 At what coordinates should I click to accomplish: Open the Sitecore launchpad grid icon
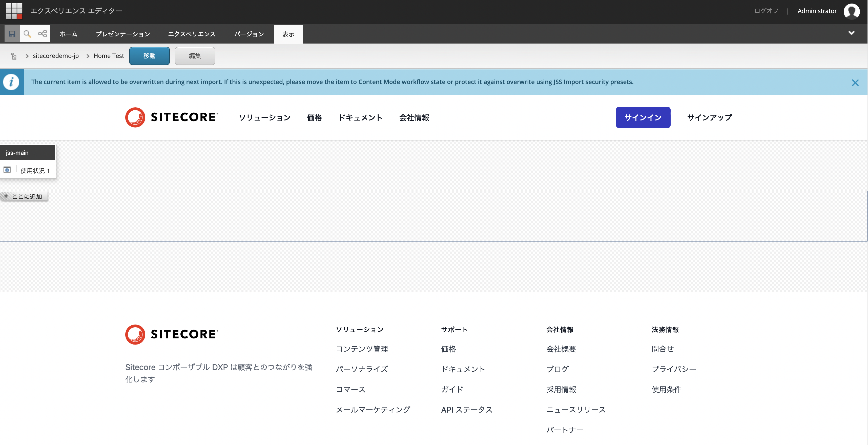pyautogui.click(x=14, y=11)
